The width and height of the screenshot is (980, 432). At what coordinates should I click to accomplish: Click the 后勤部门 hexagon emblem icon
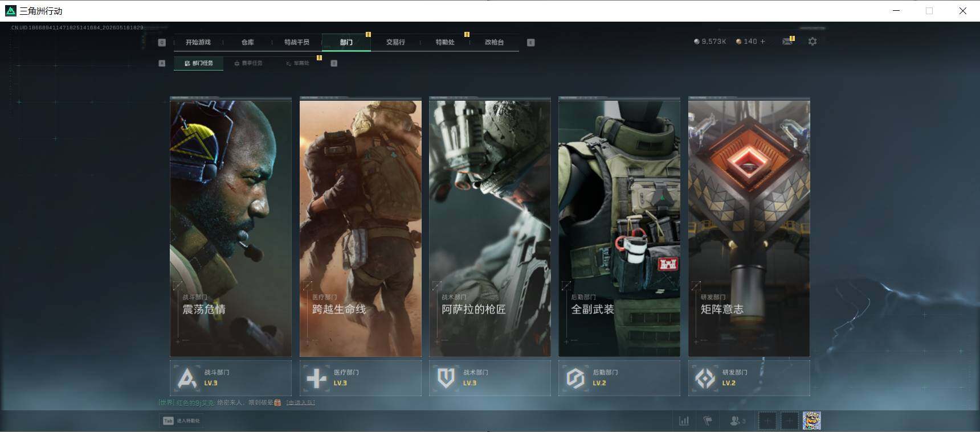[575, 378]
